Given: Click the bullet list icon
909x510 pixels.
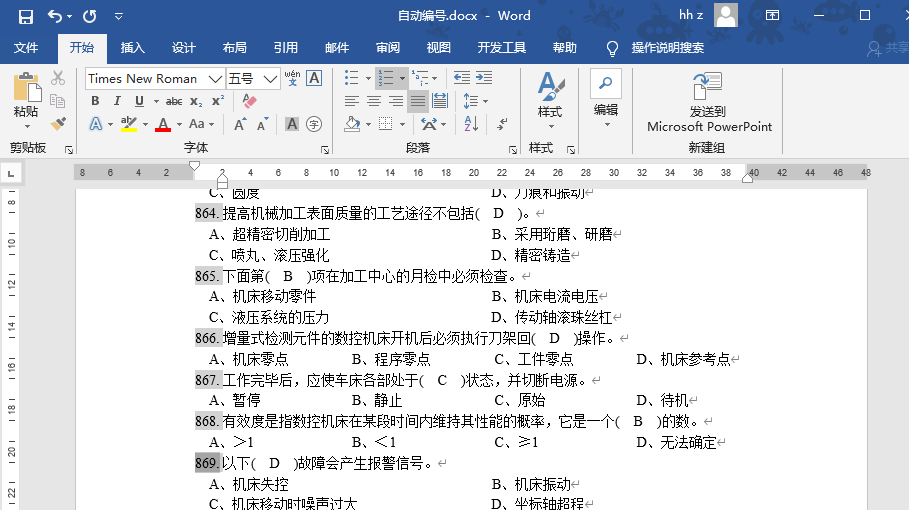Looking at the screenshot, I should [351, 78].
